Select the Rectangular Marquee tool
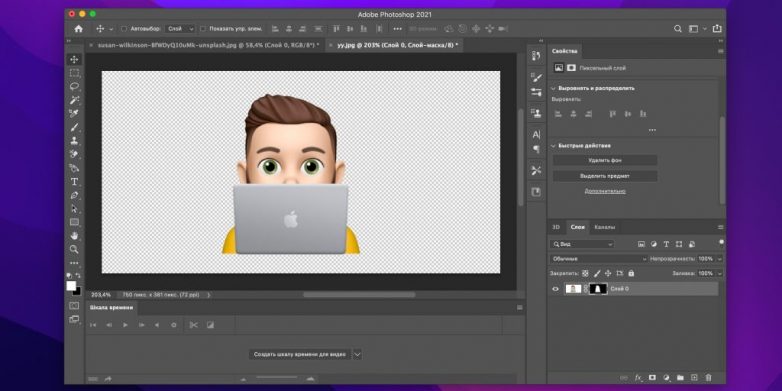This screenshot has height=391, width=782. tap(74, 73)
